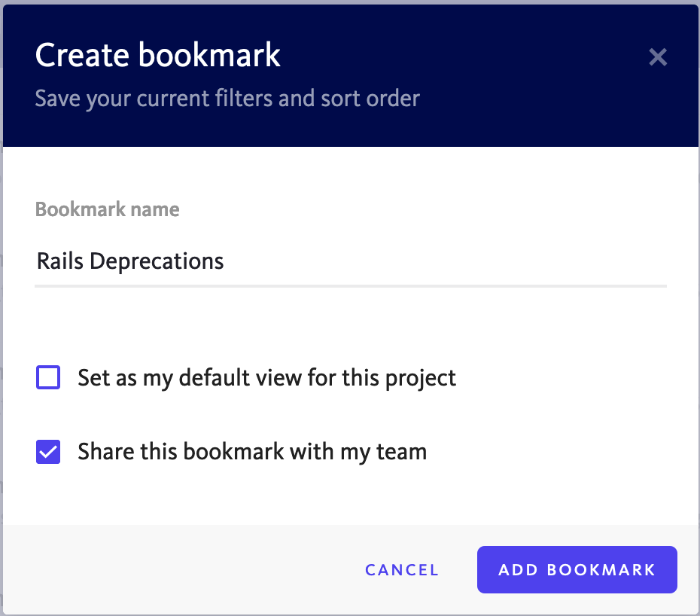The width and height of the screenshot is (700, 616).
Task: Click the 'Bookmark name' field label
Action: [x=107, y=209]
